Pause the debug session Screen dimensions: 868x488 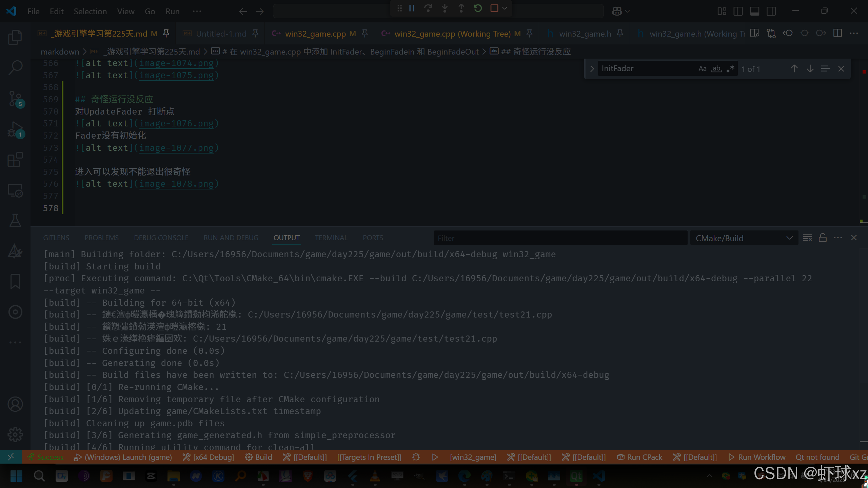412,8
